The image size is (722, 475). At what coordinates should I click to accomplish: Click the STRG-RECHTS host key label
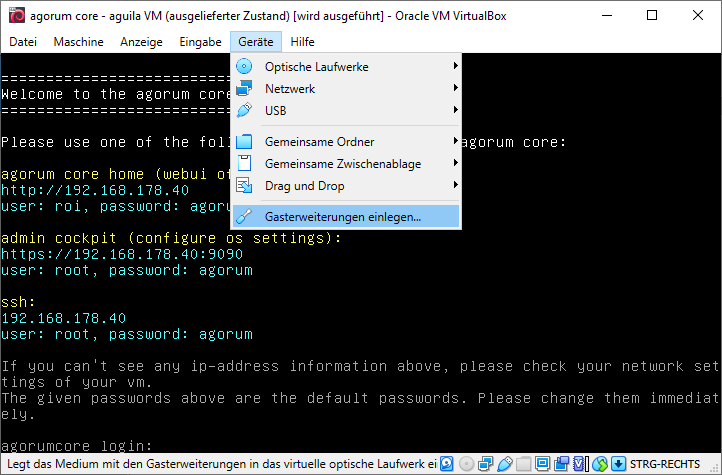[665, 464]
